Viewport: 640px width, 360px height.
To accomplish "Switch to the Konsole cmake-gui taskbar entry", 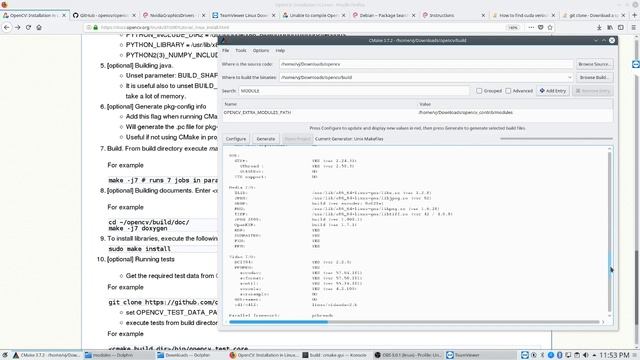I will (x=336, y=355).
